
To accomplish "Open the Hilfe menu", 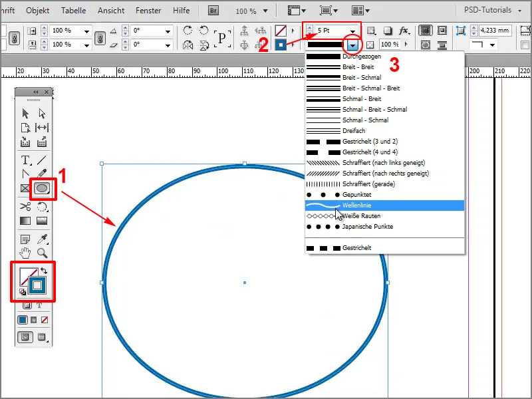I will 181,11.
